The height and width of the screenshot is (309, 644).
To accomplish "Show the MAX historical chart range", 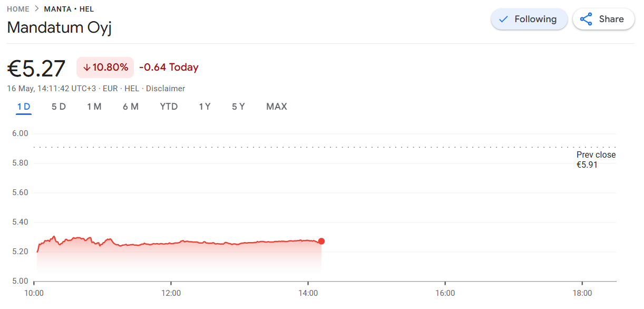I will coord(277,107).
